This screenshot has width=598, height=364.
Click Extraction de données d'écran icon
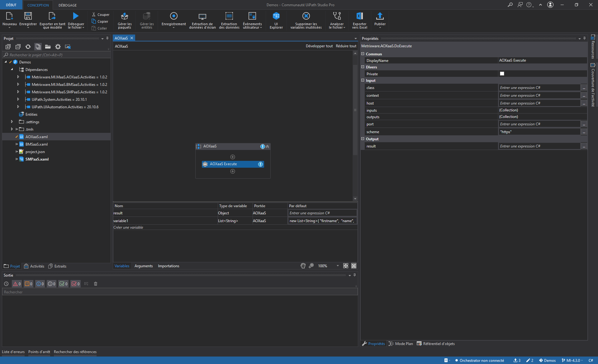pyautogui.click(x=202, y=16)
